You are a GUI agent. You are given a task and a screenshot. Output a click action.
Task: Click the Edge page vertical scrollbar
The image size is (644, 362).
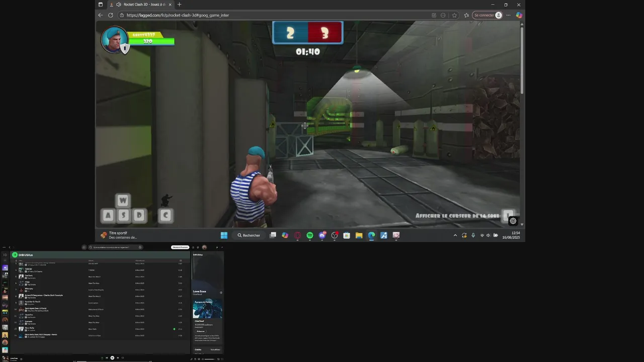pyautogui.click(x=522, y=60)
